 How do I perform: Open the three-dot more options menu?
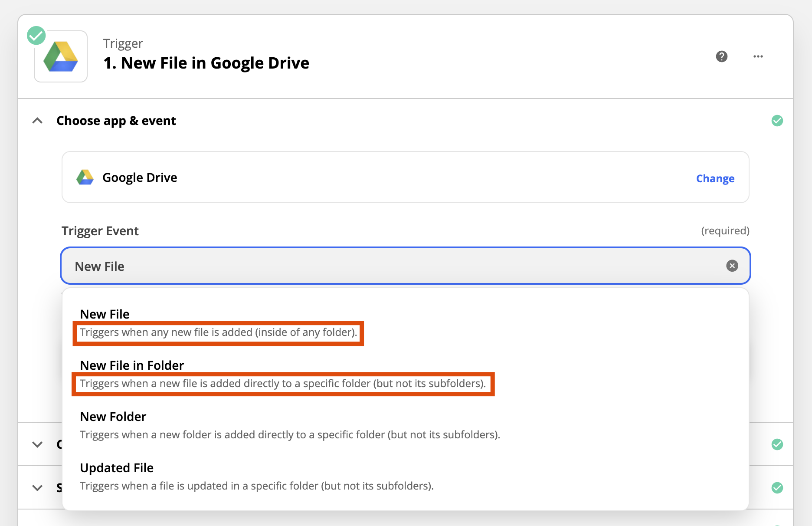pos(758,56)
